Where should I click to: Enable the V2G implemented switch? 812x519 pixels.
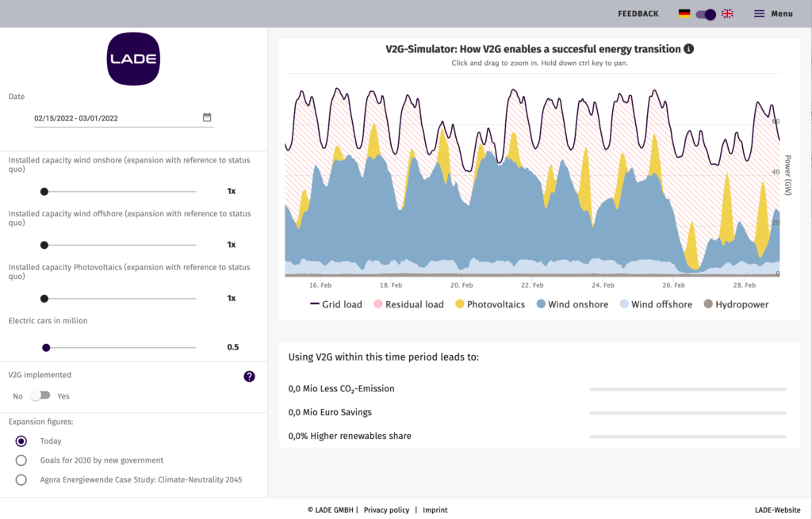tap(40, 395)
